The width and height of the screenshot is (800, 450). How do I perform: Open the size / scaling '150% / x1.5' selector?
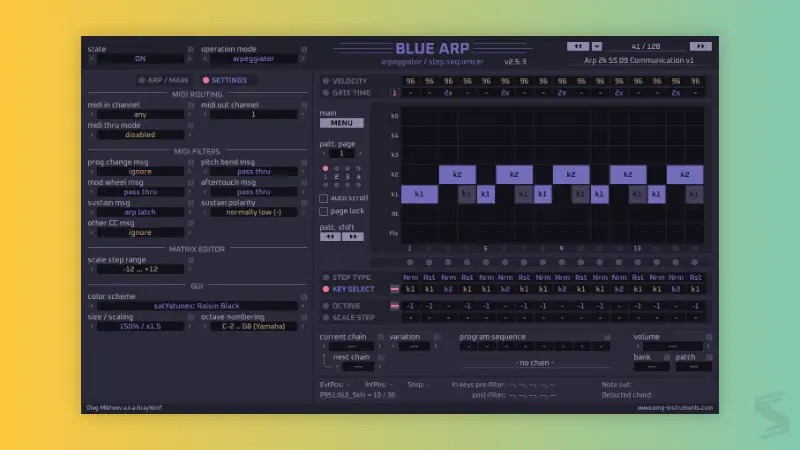pos(140,327)
